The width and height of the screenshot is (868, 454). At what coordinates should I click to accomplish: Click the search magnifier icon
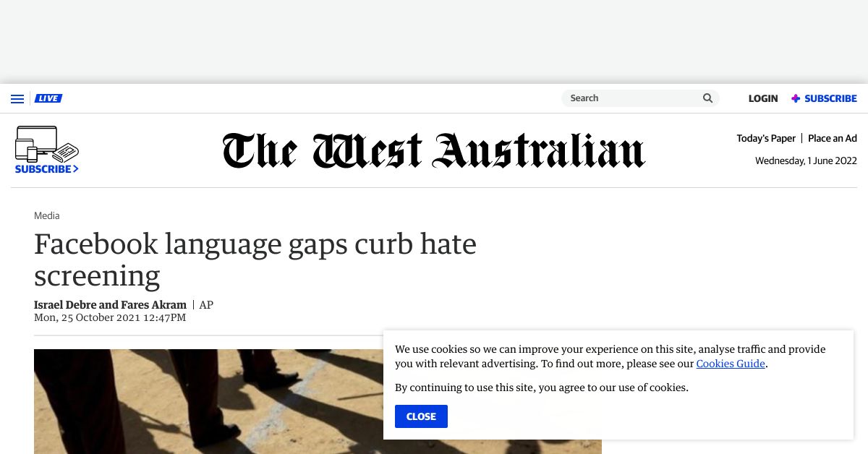(x=707, y=98)
